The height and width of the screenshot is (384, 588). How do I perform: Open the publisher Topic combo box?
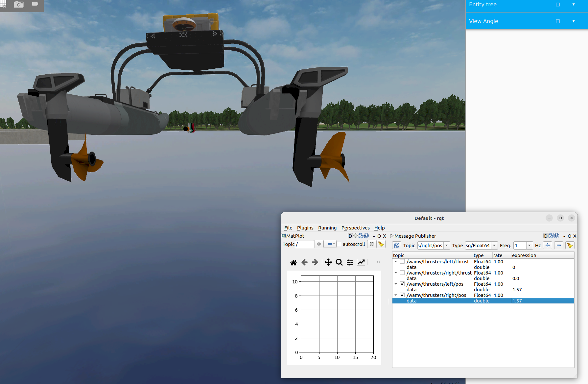(x=434, y=246)
